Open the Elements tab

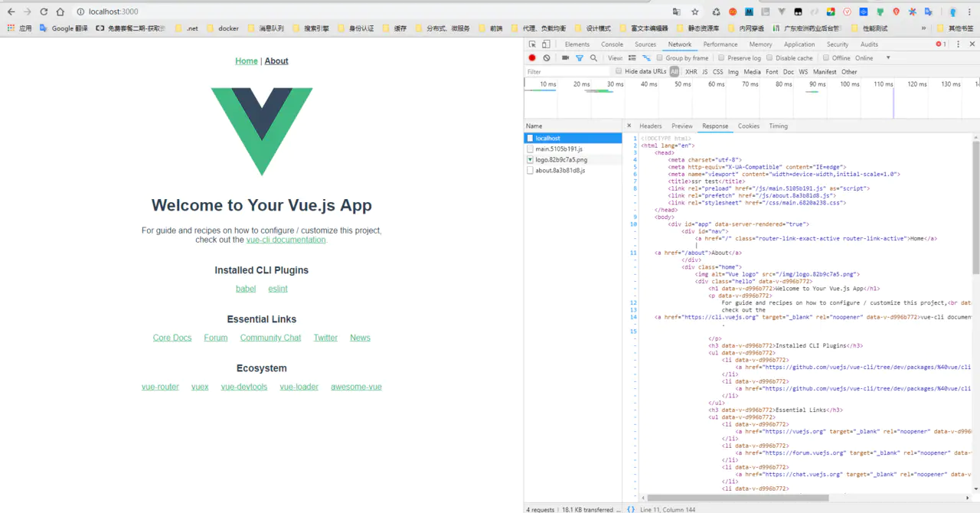pyautogui.click(x=577, y=44)
